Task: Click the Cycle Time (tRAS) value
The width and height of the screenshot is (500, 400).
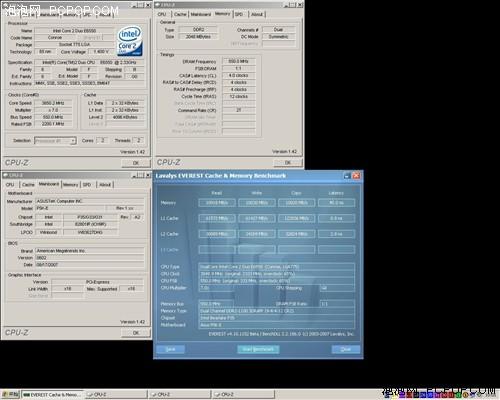Action: tap(239, 96)
